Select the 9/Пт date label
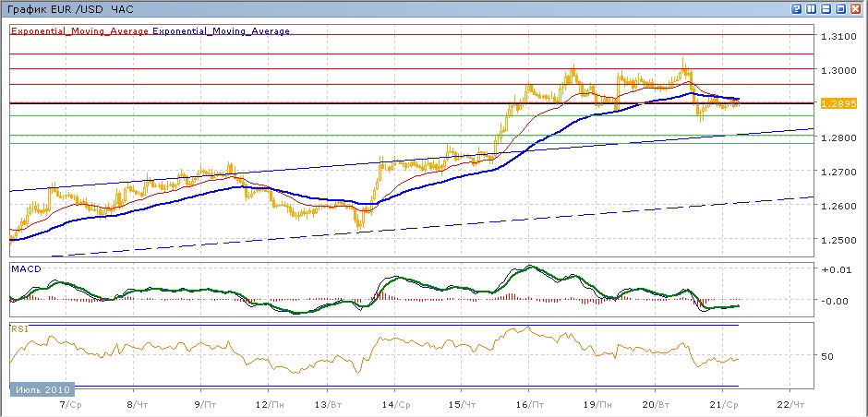 (205, 405)
